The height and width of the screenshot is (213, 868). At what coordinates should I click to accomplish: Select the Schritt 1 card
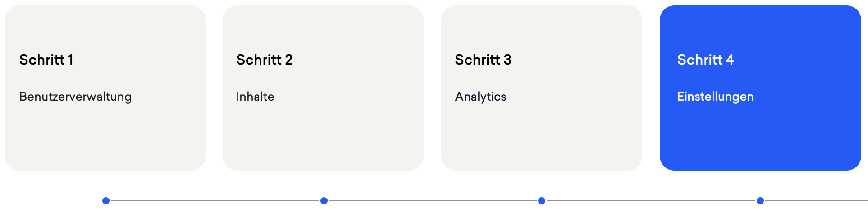pyautogui.click(x=105, y=88)
